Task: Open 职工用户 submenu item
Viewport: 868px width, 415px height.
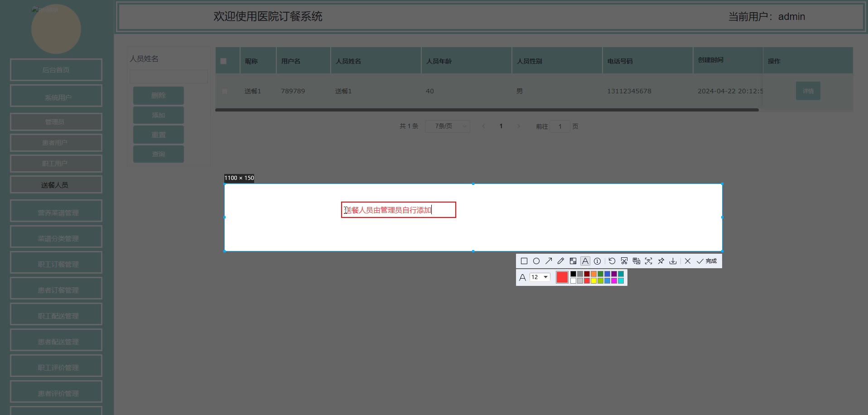Action: coord(56,164)
